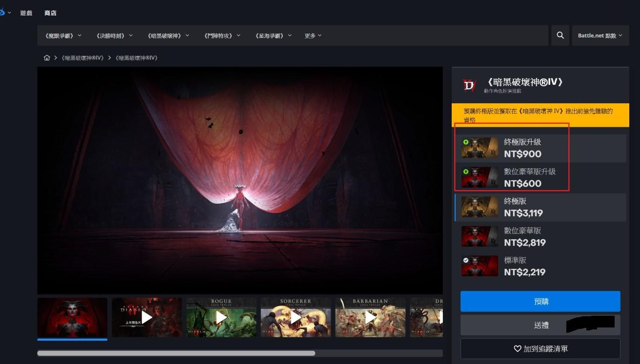
Task: Click the 預購 pre-order button
Action: pos(540,301)
